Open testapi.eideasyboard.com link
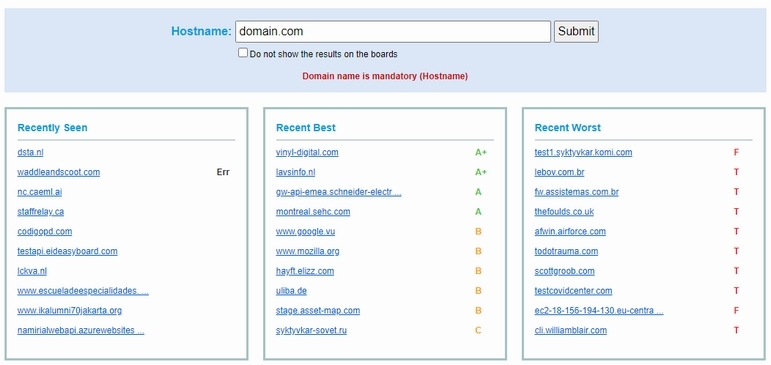 point(67,251)
